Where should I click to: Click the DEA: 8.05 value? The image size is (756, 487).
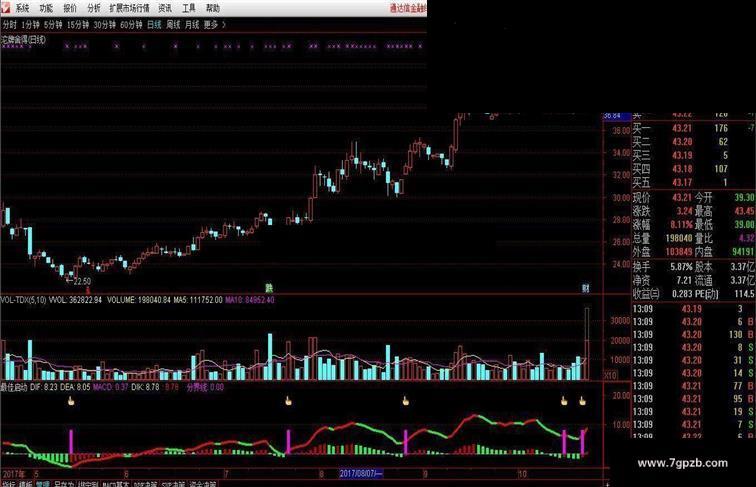pyautogui.click(x=75, y=387)
